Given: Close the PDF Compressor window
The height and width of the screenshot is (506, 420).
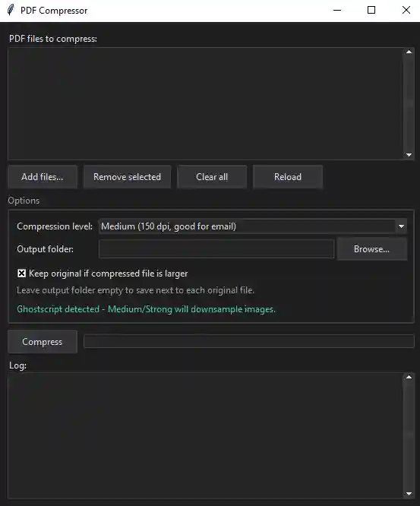Looking at the screenshot, I should pyautogui.click(x=406, y=11).
